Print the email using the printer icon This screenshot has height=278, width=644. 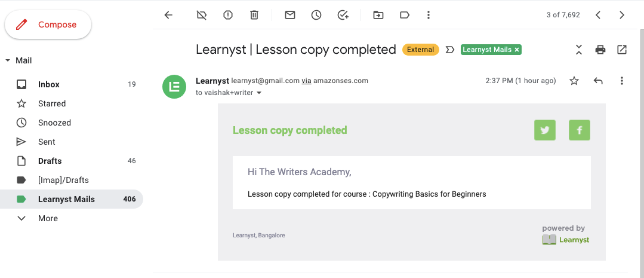coord(600,50)
